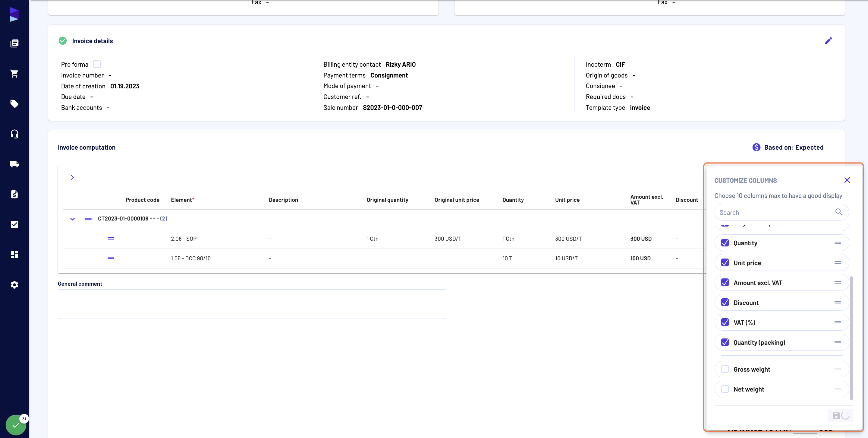Open the headset support sidebar icon

[x=14, y=134]
